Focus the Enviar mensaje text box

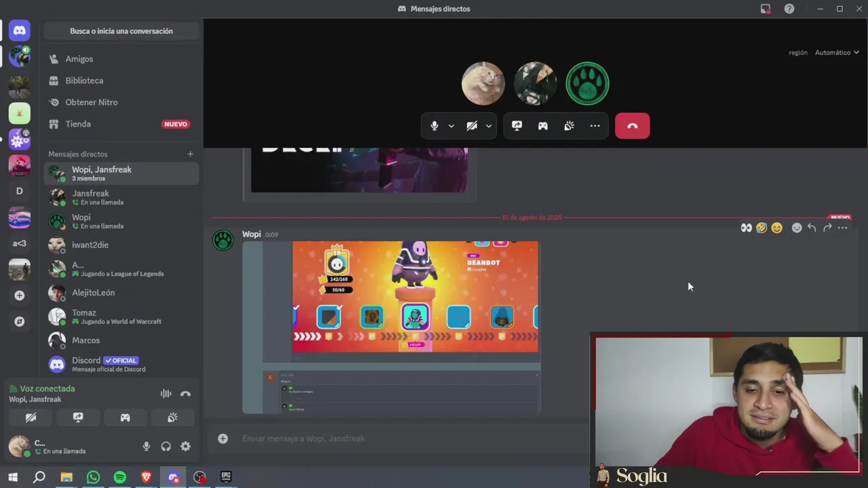[414, 439]
